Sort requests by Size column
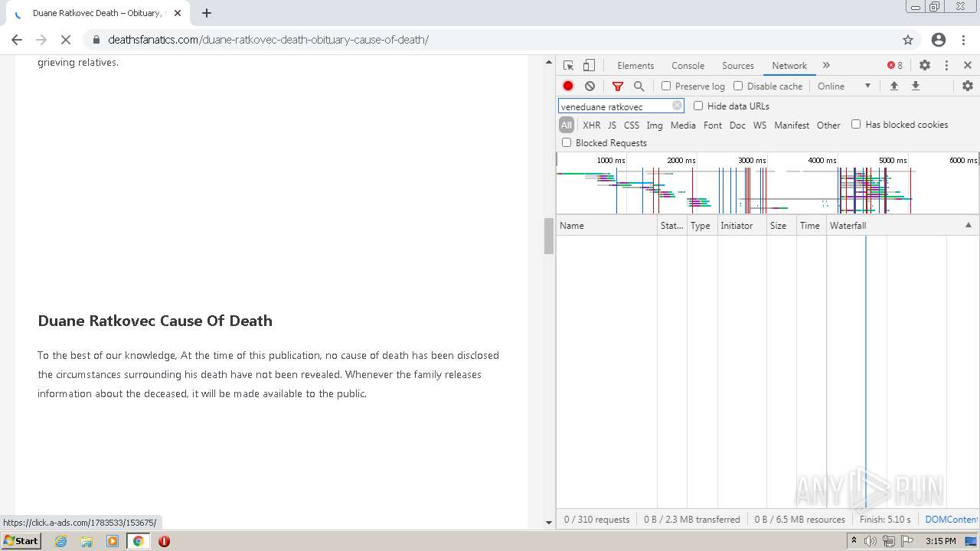This screenshot has width=980, height=551. coord(781,225)
